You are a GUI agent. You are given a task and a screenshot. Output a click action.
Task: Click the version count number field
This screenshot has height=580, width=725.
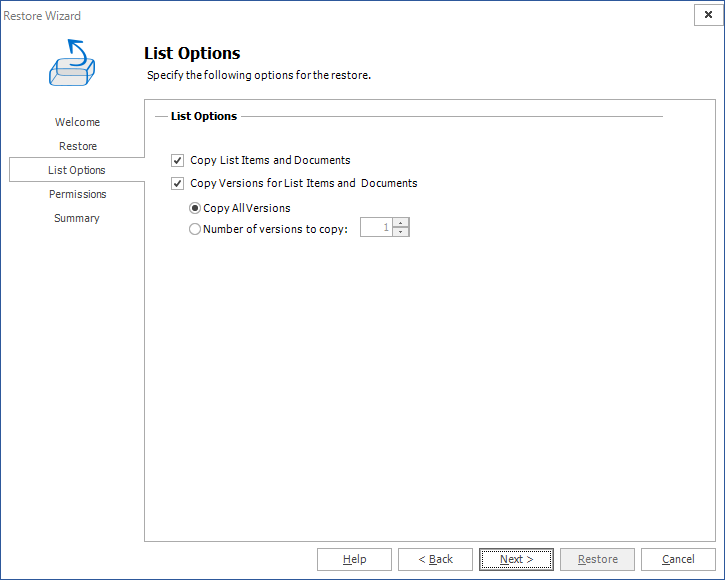pyautogui.click(x=376, y=228)
